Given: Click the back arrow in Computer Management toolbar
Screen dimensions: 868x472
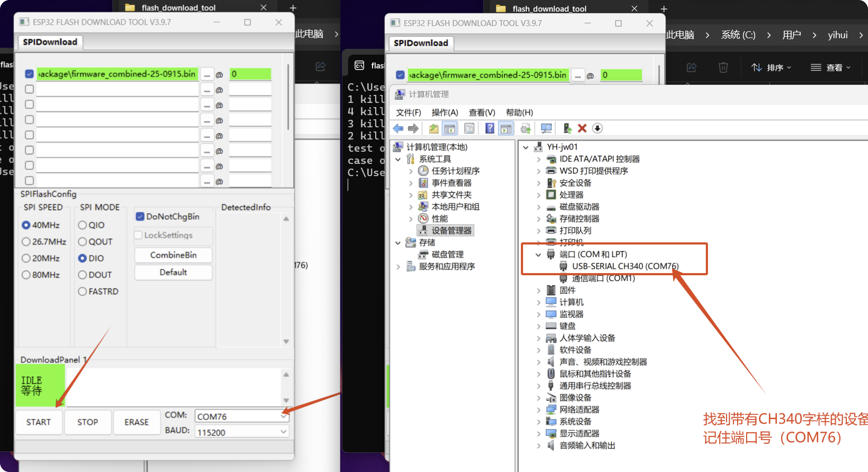Looking at the screenshot, I should coord(398,128).
